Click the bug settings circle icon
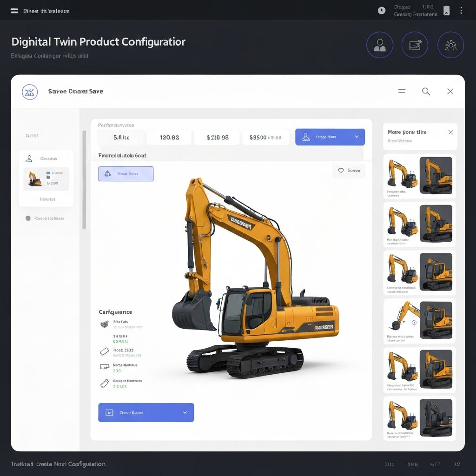 450,45
